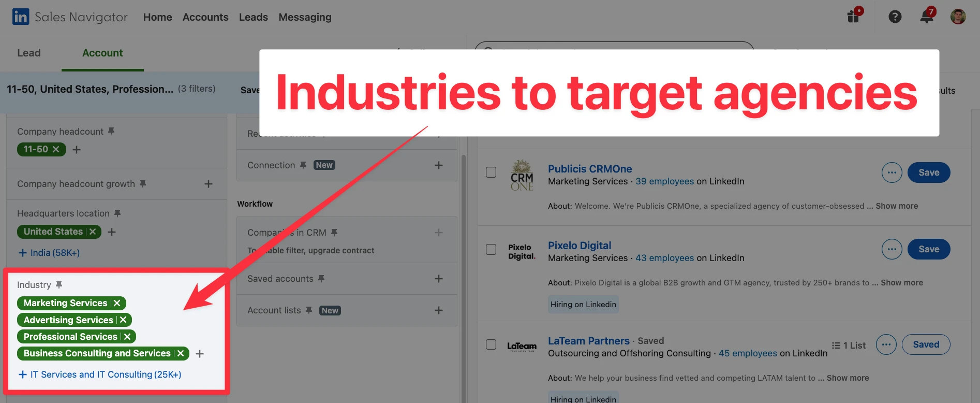Remove the United States location chip
Image resolution: width=980 pixels, height=403 pixels.
pos(93,232)
